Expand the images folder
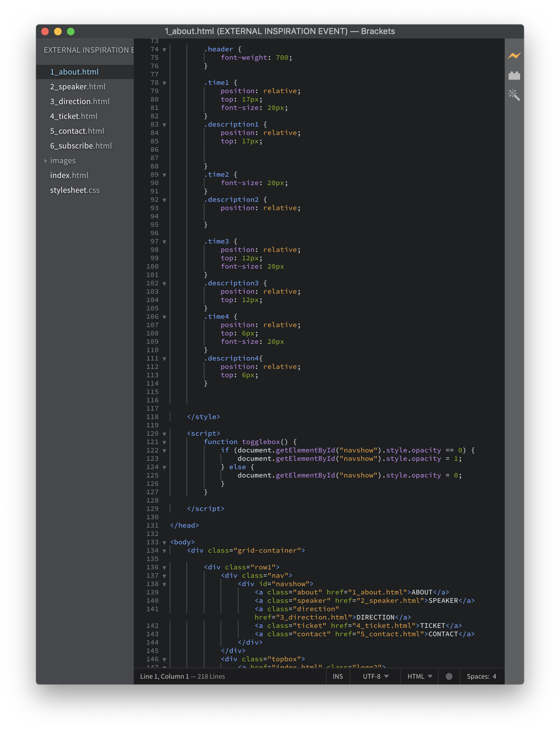The image size is (560, 732). pyautogui.click(x=46, y=161)
